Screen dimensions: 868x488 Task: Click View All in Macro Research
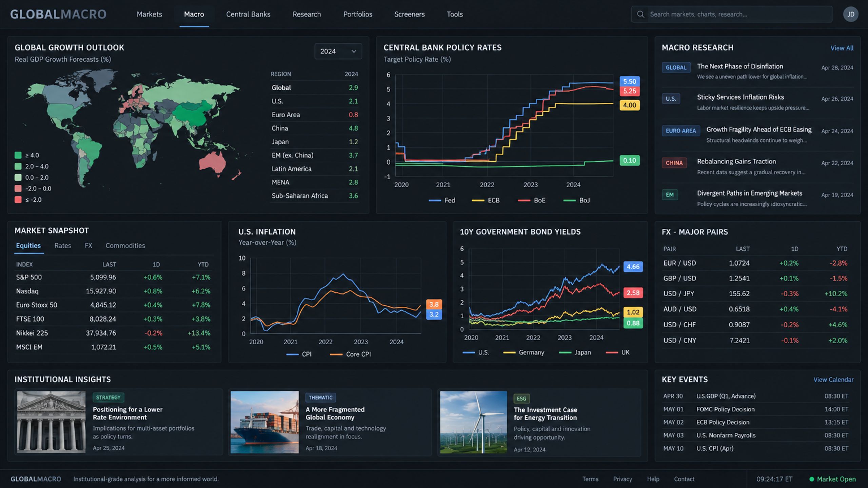point(842,48)
